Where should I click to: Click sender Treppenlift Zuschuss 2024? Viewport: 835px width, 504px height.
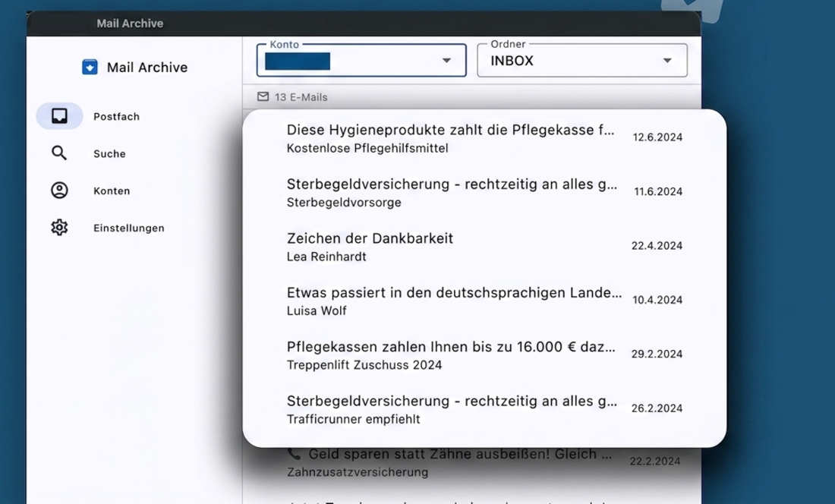[364, 365]
